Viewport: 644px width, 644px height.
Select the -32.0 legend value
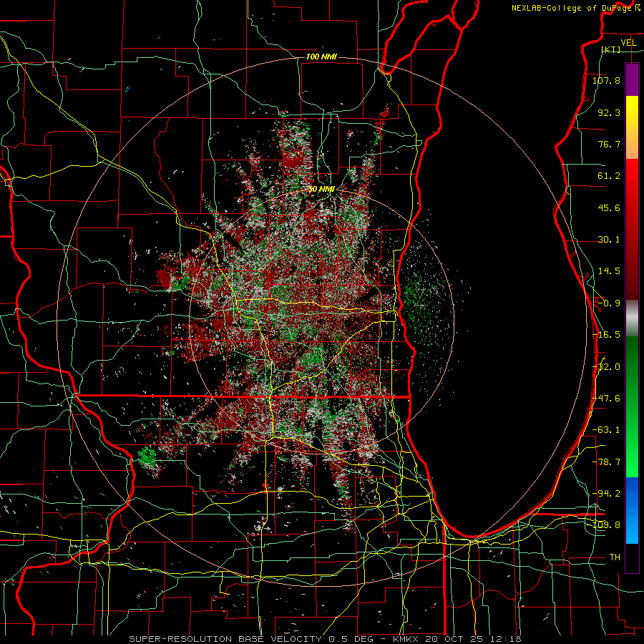pyautogui.click(x=606, y=367)
